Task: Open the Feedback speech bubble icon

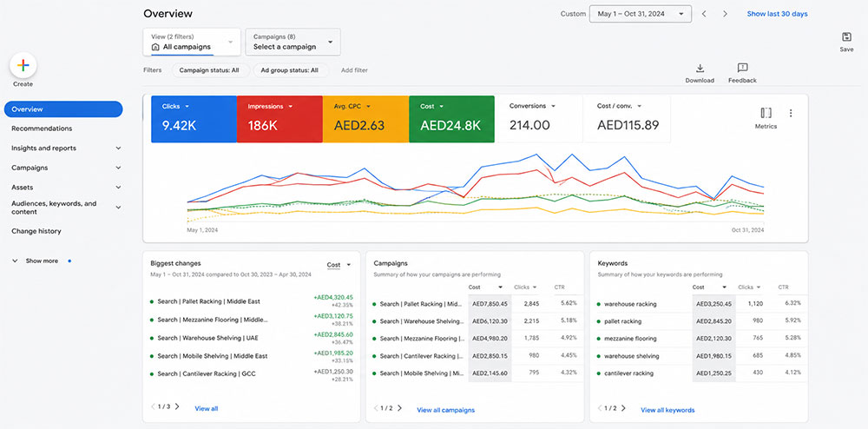Action: [x=742, y=68]
